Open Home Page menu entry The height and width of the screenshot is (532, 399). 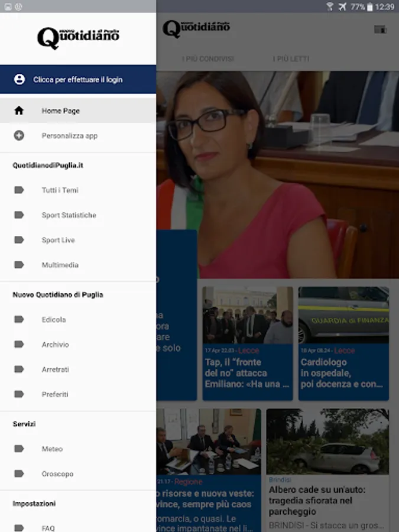[x=78, y=111]
